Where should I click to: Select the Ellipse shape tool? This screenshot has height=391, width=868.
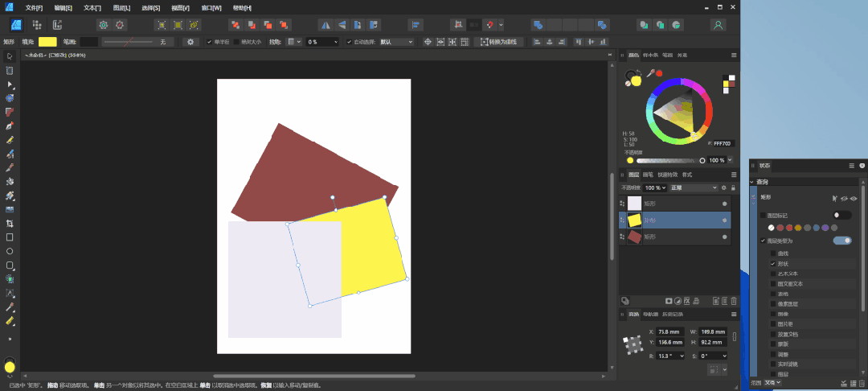[x=10, y=251]
